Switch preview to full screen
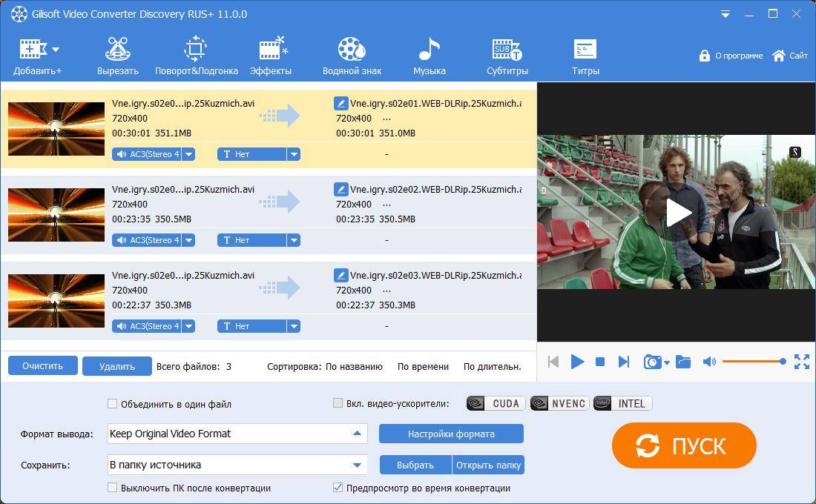The width and height of the screenshot is (816, 504). 801,362
